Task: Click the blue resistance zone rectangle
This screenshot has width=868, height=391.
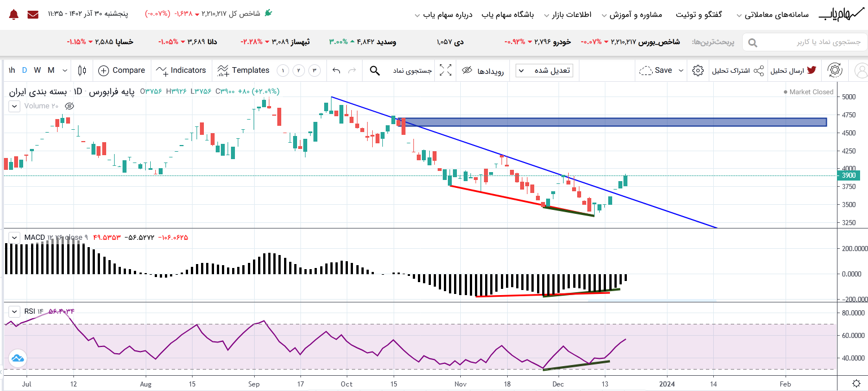Action: pyautogui.click(x=613, y=122)
